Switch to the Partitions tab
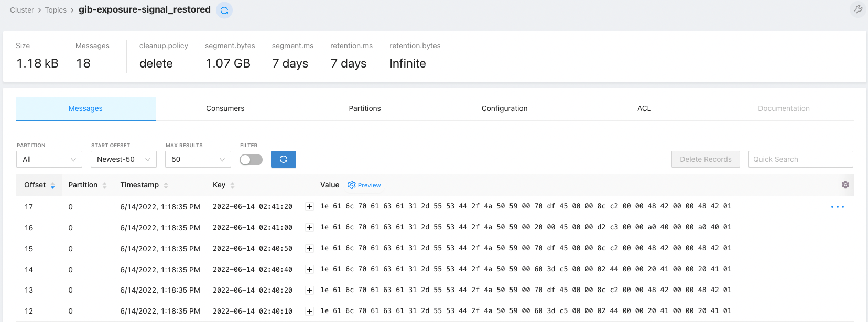Viewport: 868px width, 322px height. (365, 108)
